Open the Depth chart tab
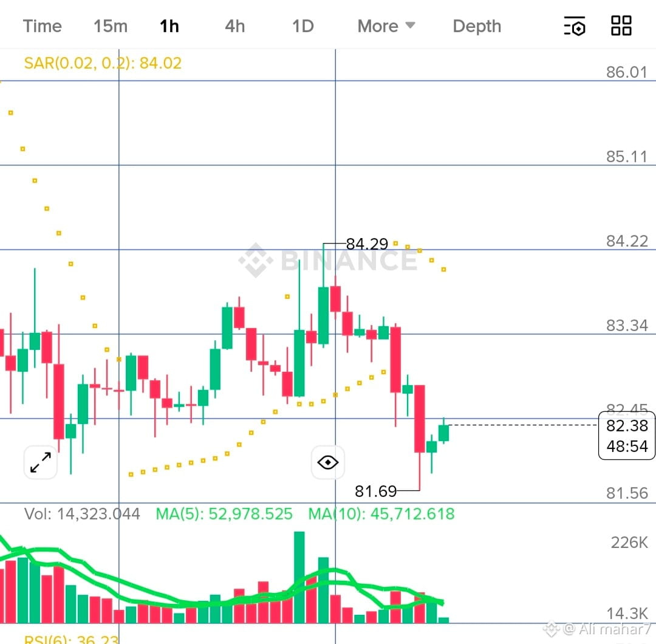Screen dimensions: 656x644 point(477,26)
